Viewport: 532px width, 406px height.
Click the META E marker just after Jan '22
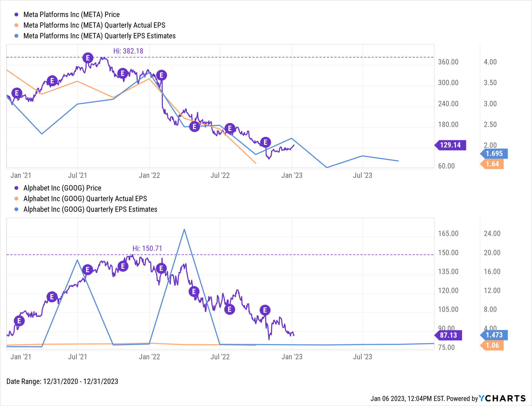tap(161, 75)
